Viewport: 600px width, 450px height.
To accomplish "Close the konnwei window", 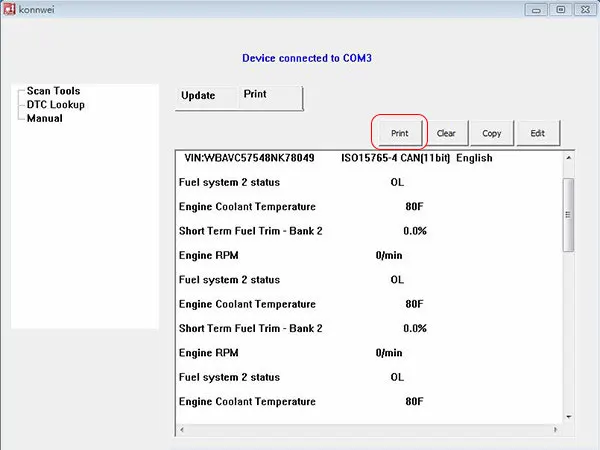I will 585,10.
